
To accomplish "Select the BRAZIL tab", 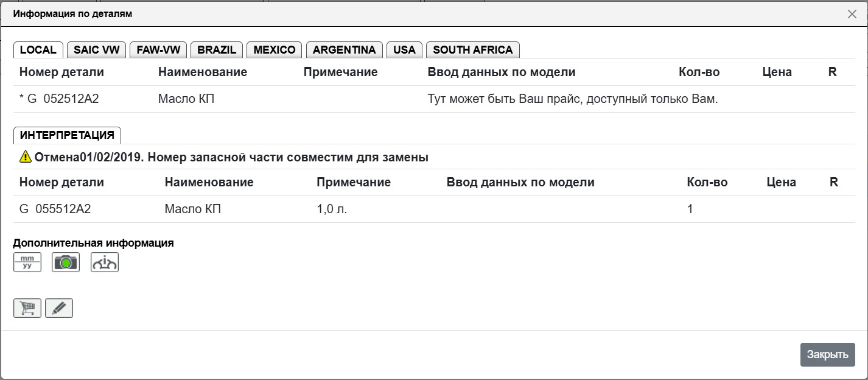I will pyautogui.click(x=217, y=50).
